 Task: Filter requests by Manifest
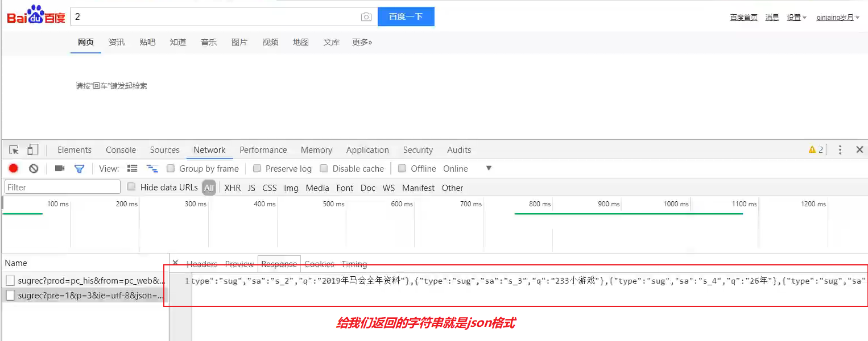(x=418, y=188)
